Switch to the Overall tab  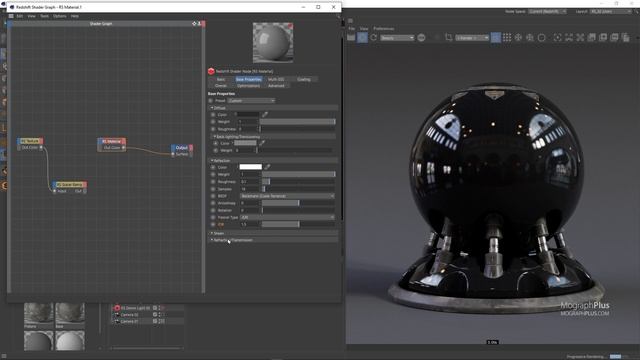(221, 86)
